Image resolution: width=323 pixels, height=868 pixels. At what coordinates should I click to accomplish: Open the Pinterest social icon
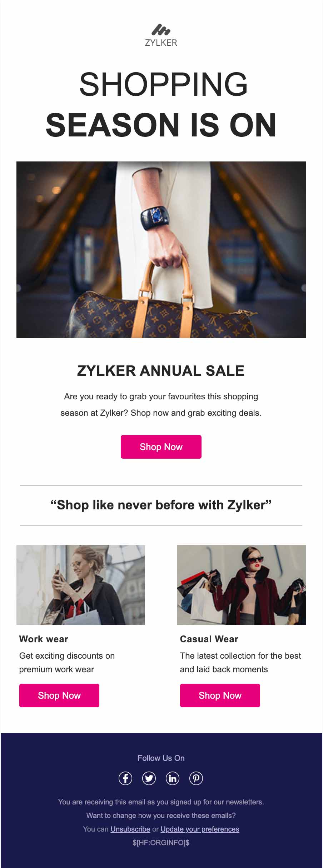coord(196,778)
